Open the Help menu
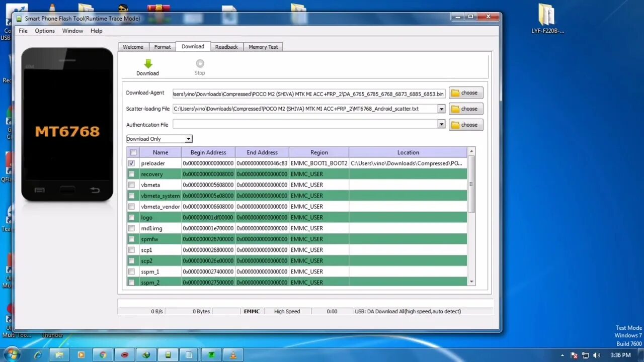This screenshot has width=644, height=362. click(x=97, y=31)
